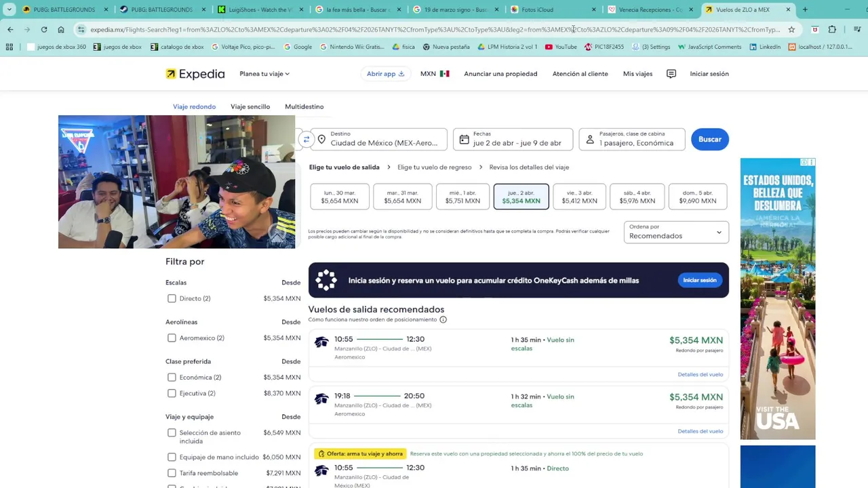Screen dimensions: 868x488
Task: Click the webcam video overlay
Action: click(176, 182)
